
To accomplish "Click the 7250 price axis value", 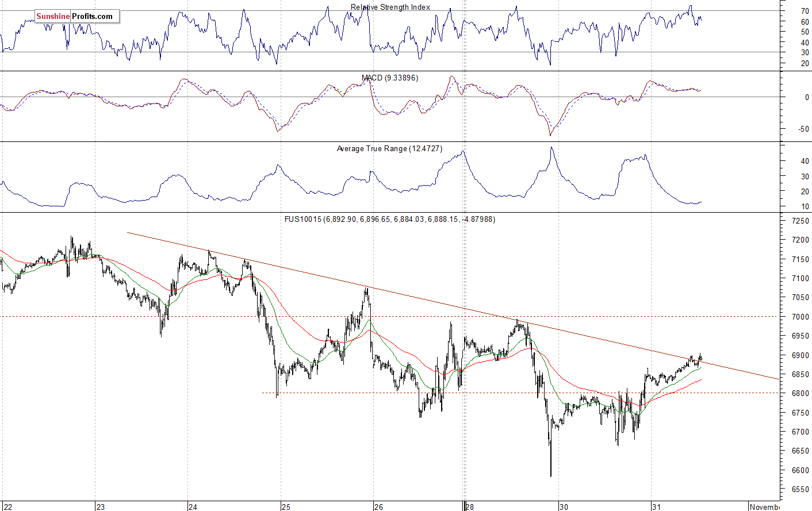I will (x=800, y=221).
